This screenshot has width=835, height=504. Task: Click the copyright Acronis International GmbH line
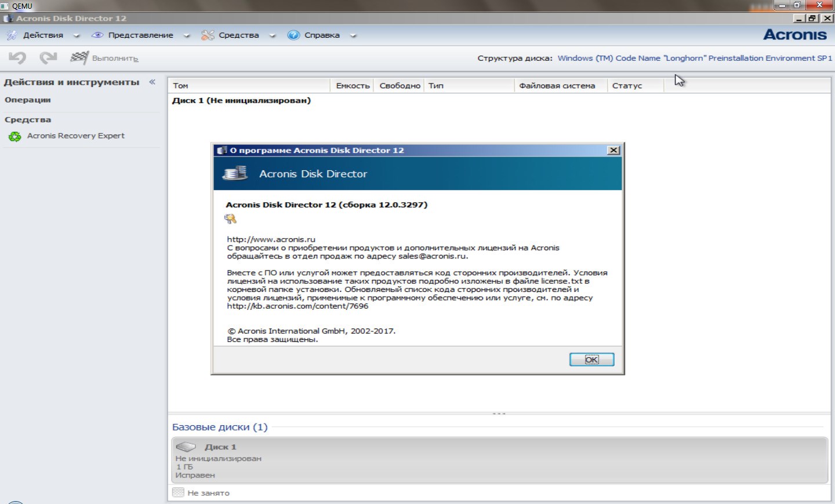click(x=311, y=331)
